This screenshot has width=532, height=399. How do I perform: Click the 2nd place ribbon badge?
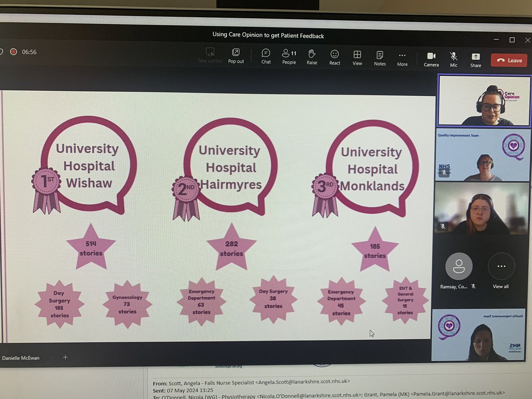coord(186,197)
